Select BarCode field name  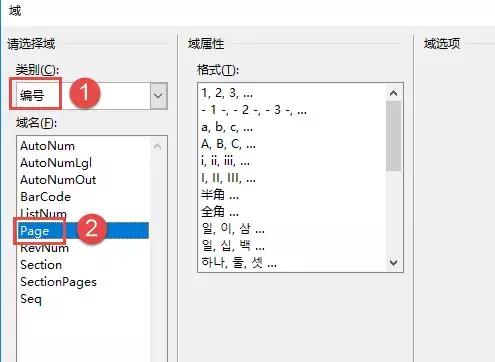point(45,197)
